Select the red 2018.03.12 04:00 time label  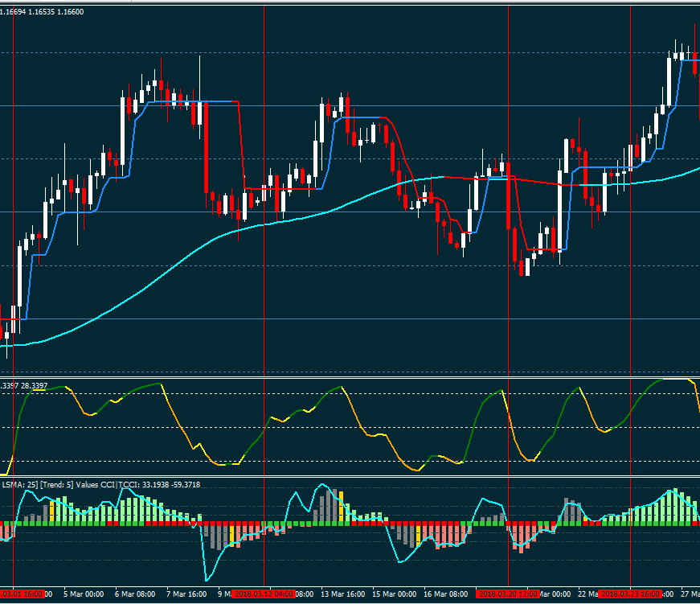point(264,594)
